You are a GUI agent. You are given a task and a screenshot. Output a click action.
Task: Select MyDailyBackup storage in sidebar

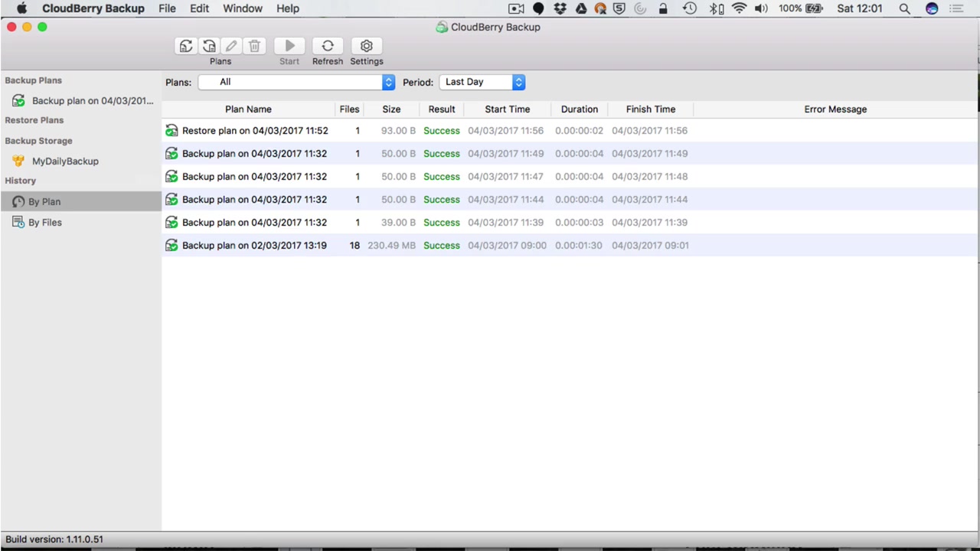coord(81,161)
